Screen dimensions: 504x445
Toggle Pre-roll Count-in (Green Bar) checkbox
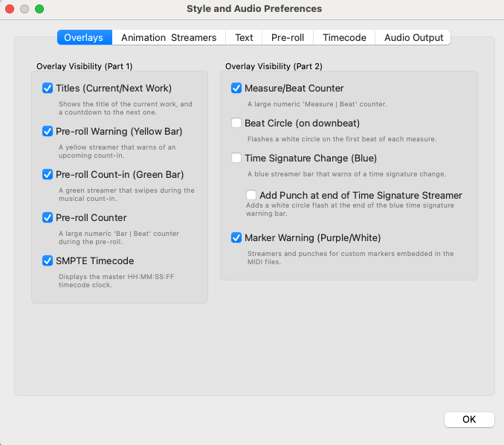(48, 174)
